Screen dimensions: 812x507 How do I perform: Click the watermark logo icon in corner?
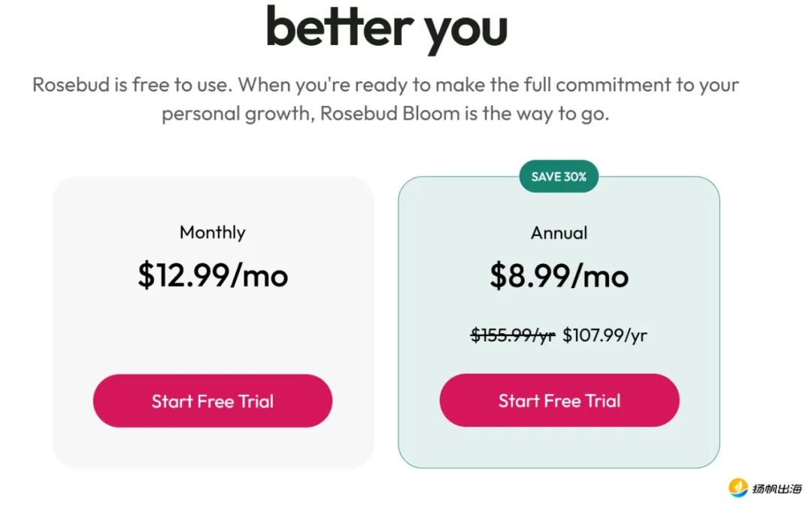coord(738,487)
